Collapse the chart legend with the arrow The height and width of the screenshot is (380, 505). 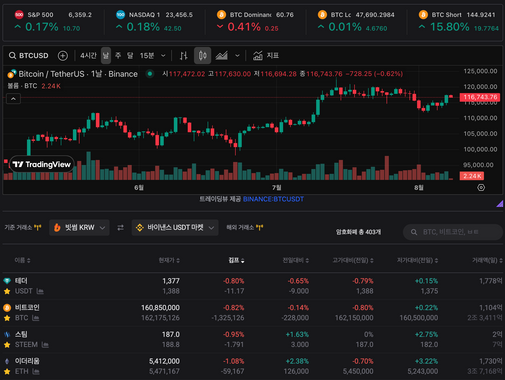pyautogui.click(x=13, y=99)
